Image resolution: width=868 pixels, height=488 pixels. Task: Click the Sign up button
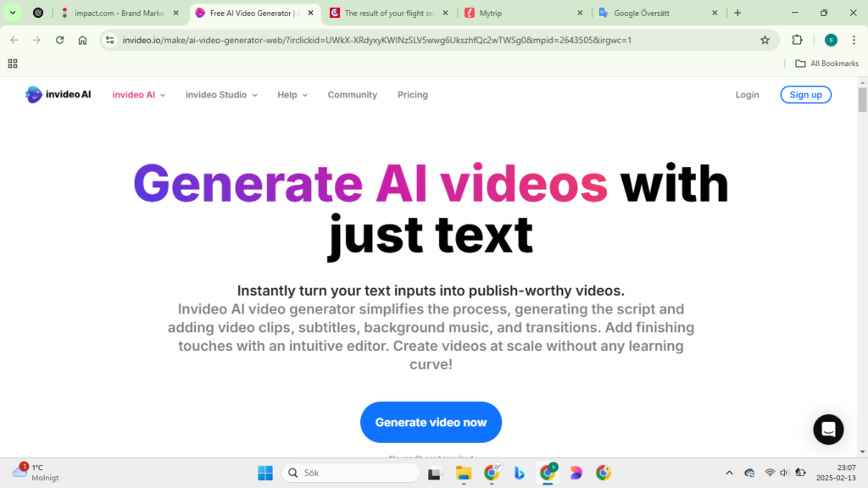[x=805, y=95]
